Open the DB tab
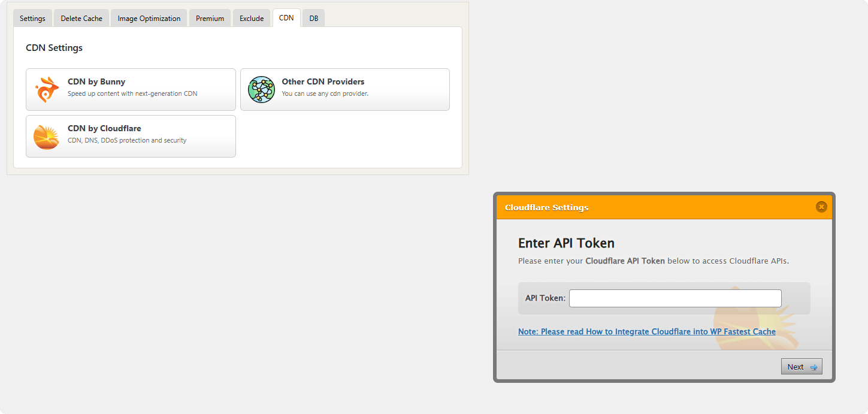Image resolution: width=868 pixels, height=414 pixels. 313,18
